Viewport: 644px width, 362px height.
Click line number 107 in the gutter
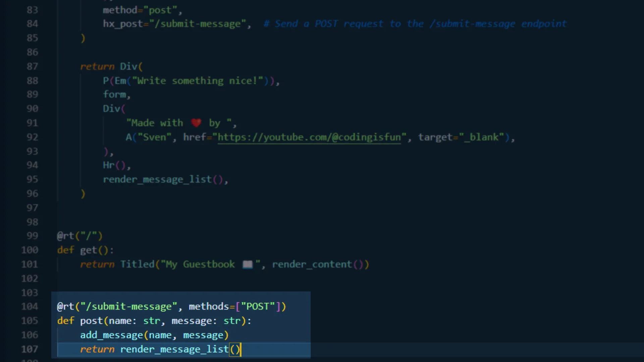tap(30, 349)
